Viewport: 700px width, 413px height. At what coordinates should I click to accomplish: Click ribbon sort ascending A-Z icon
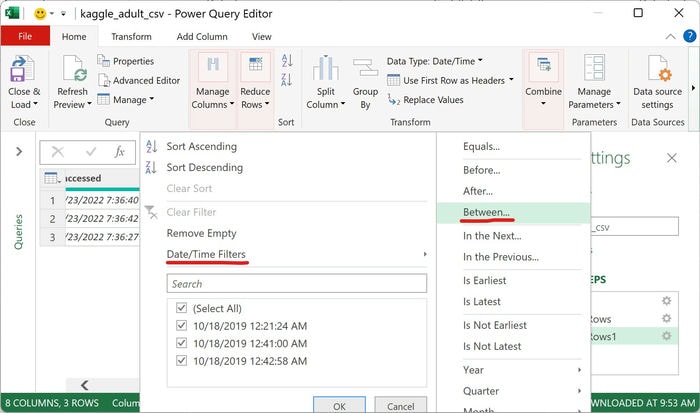287,60
